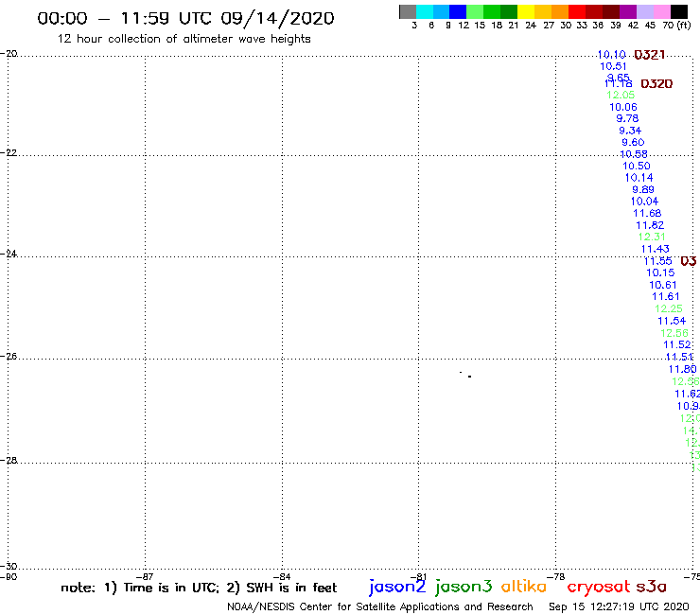Select the 10.10 wave height reading
This screenshot has height=615, width=700.
click(612, 55)
